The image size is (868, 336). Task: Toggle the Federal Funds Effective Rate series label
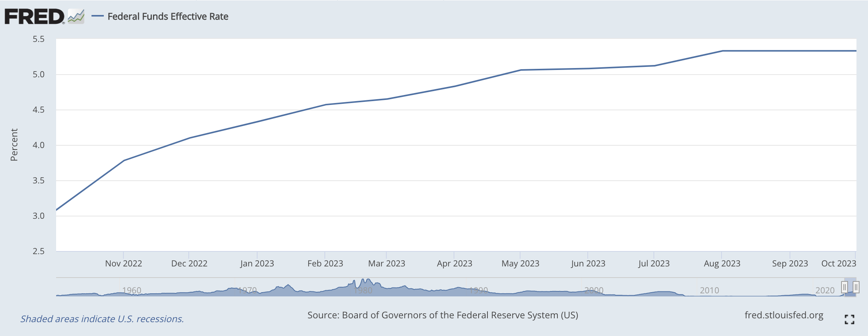point(168,17)
